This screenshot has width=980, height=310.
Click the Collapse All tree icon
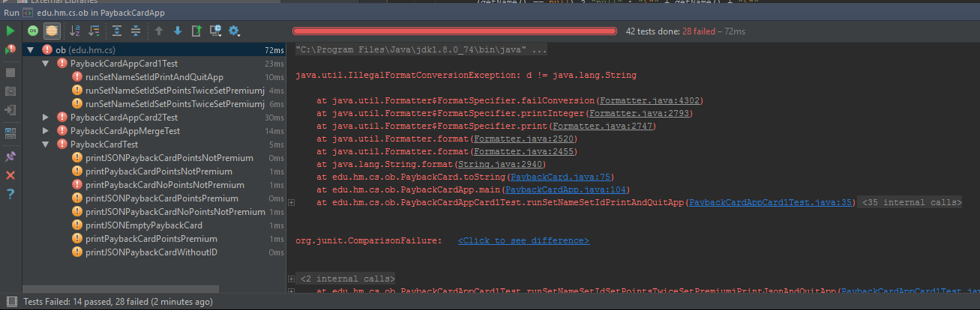point(136,31)
